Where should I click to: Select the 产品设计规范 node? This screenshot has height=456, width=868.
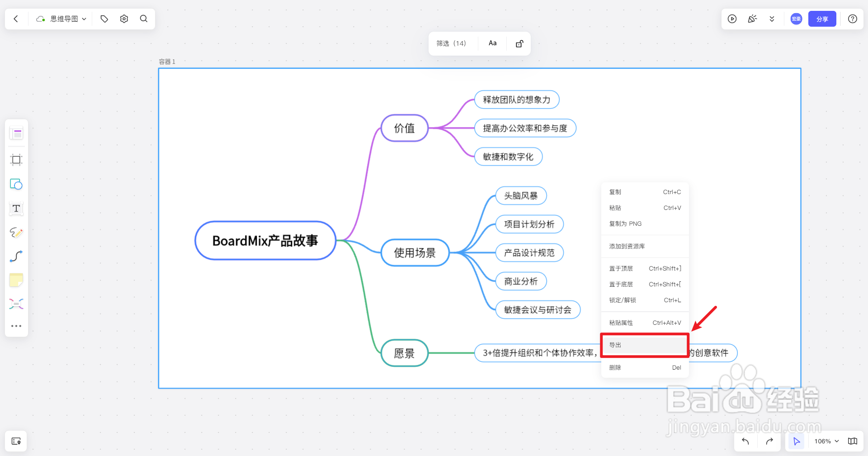click(529, 252)
